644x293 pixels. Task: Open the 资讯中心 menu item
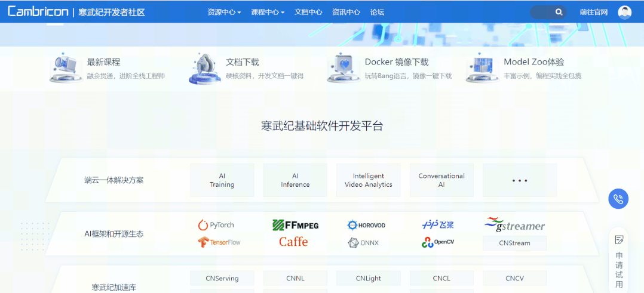coord(346,12)
